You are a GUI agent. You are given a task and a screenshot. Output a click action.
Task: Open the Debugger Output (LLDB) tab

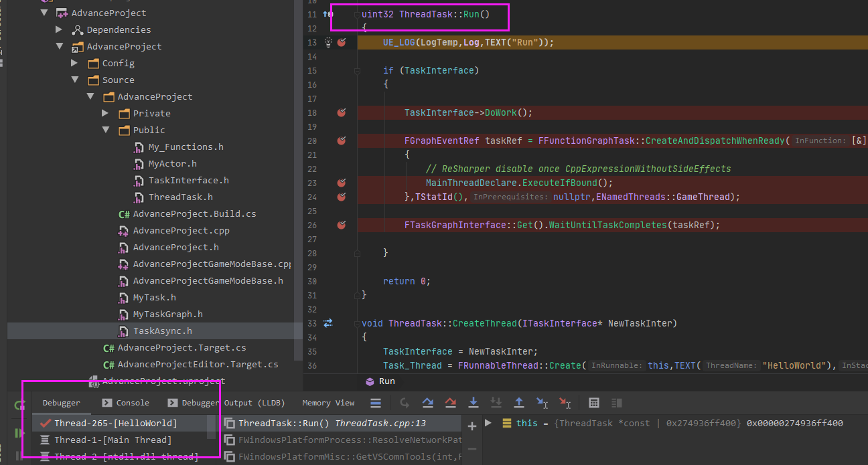click(x=226, y=403)
